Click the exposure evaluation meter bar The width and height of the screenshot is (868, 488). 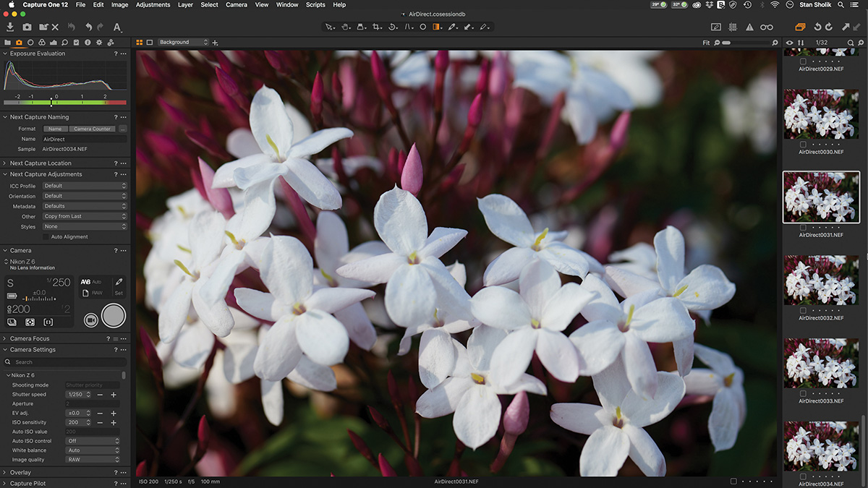(x=65, y=103)
